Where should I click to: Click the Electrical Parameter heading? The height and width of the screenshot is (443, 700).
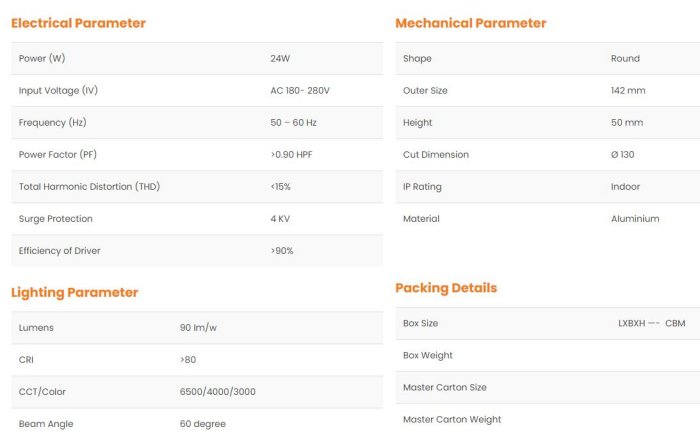point(78,23)
